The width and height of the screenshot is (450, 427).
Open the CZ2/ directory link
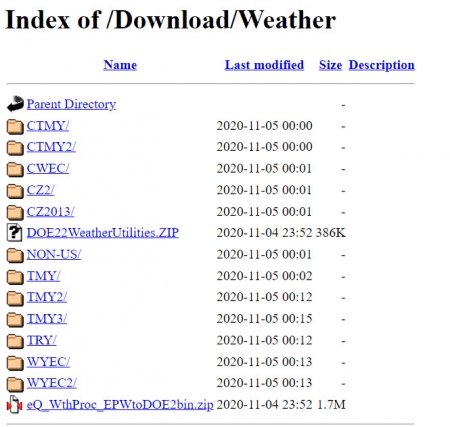pos(40,190)
